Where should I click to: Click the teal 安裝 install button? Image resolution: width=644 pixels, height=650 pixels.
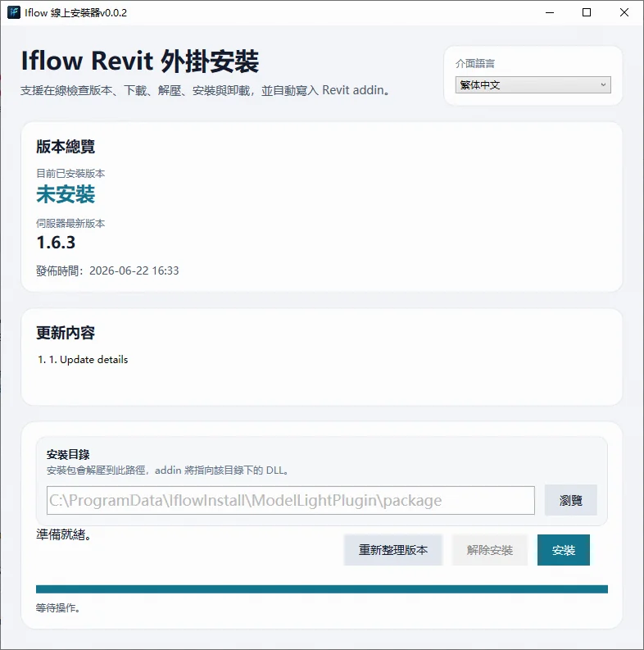pos(563,550)
